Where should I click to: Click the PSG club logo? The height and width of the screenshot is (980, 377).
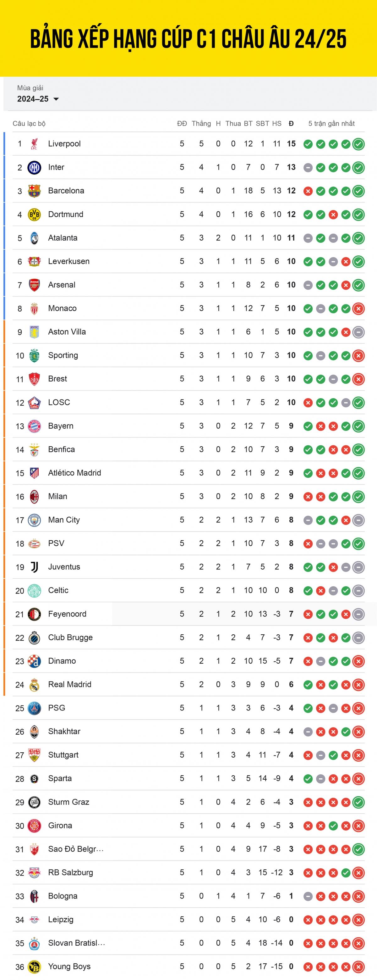(x=34, y=708)
